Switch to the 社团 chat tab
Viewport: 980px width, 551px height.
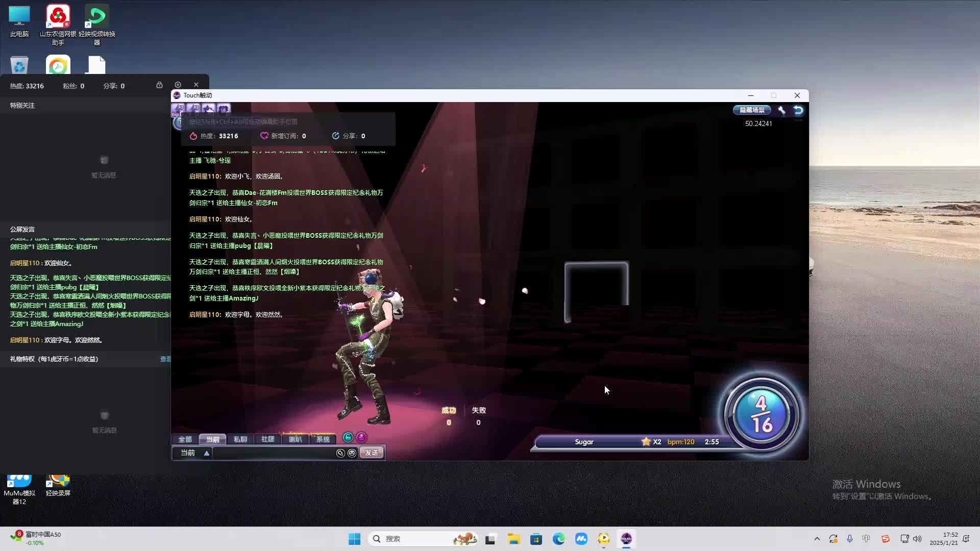click(x=267, y=439)
